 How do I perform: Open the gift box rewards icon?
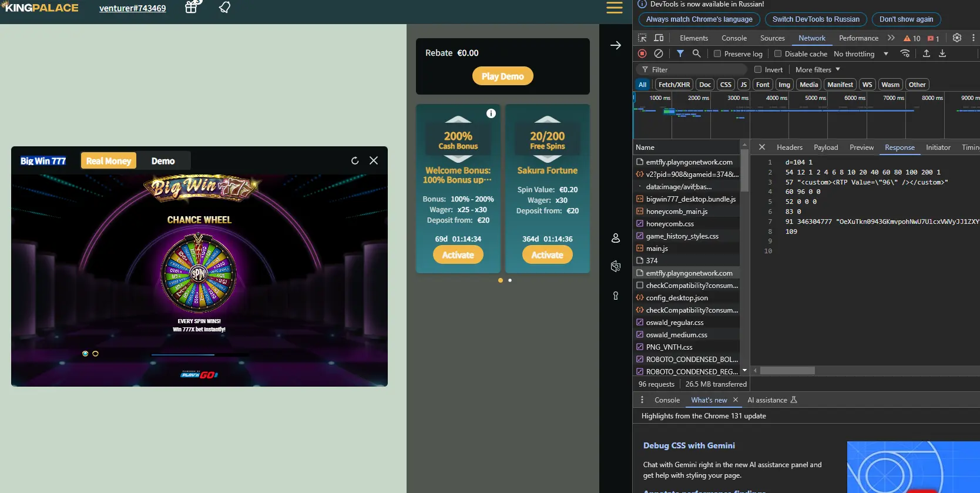point(192,7)
